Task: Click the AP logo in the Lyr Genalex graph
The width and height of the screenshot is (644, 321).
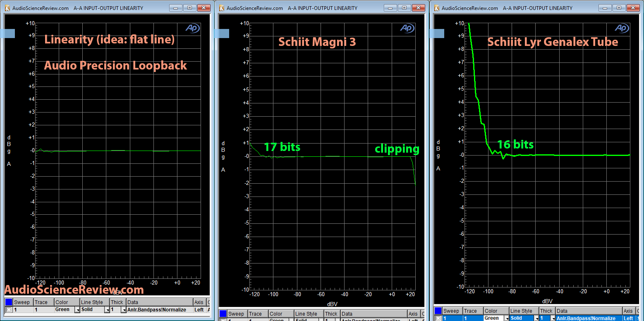Action: 622,28
